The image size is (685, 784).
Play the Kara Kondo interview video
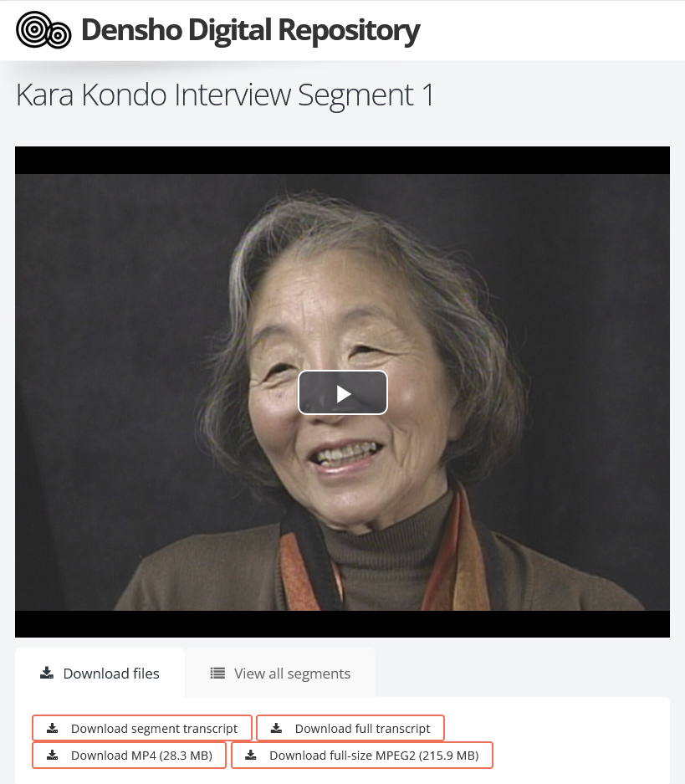coord(343,392)
